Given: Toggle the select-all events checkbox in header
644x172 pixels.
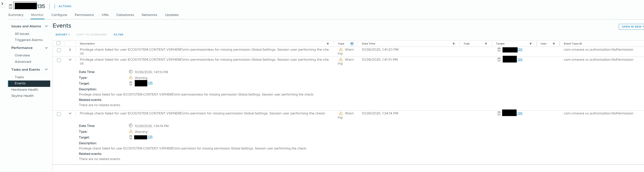Looking at the screenshot, I should pos(59,43).
